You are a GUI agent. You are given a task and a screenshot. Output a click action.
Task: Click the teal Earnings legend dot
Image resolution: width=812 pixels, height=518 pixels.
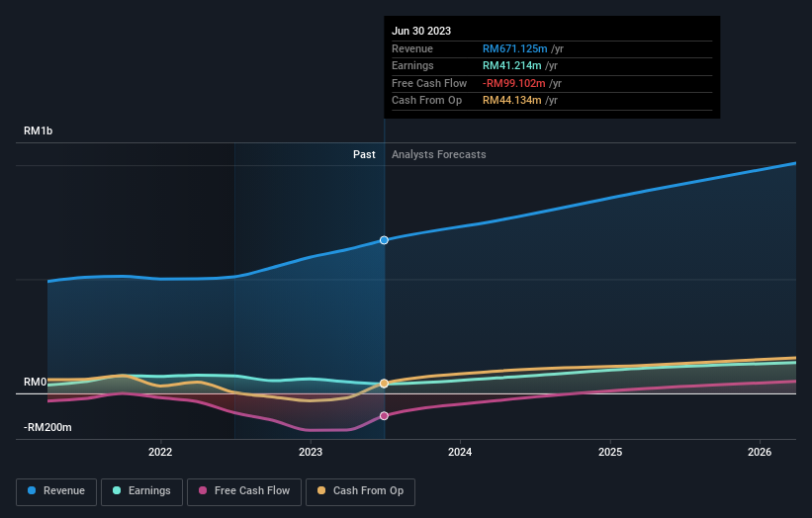pos(117,490)
